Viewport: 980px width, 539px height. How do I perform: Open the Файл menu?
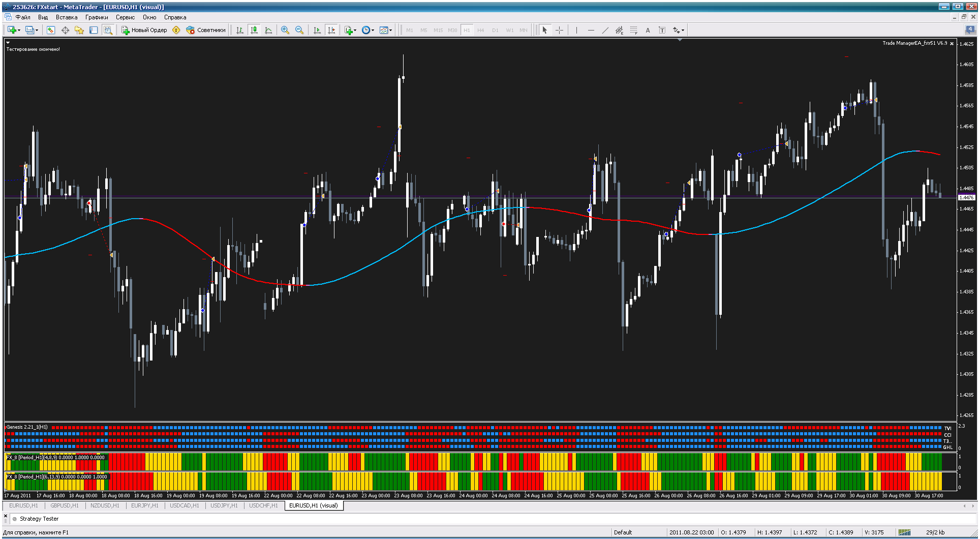point(23,17)
